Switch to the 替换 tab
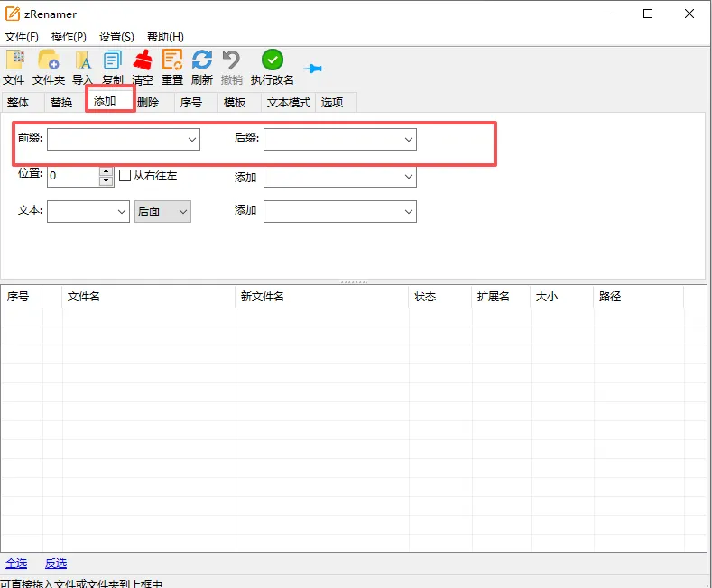 pos(65,103)
